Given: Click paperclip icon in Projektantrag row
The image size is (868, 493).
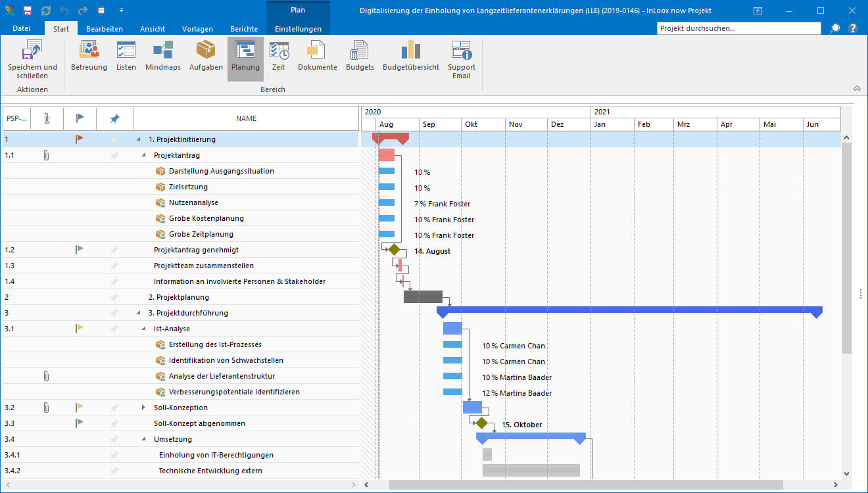Looking at the screenshot, I should tap(46, 155).
